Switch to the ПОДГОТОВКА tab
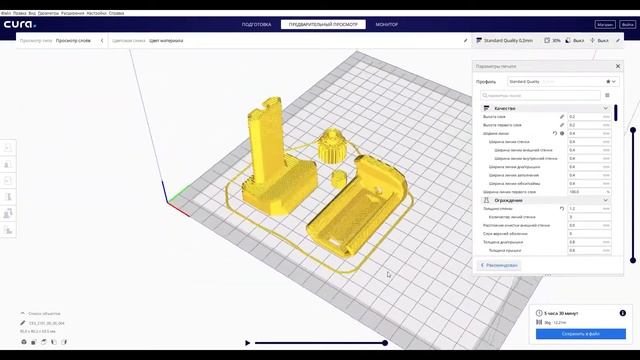The image size is (640, 360). [x=256, y=24]
